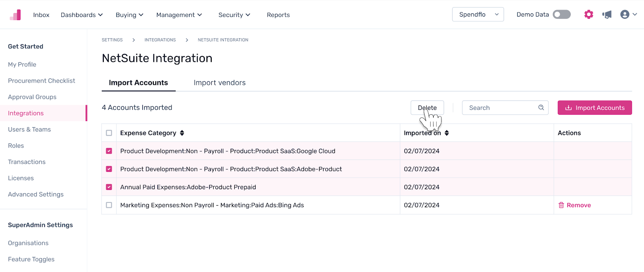Click the search magnifier icon

541,107
